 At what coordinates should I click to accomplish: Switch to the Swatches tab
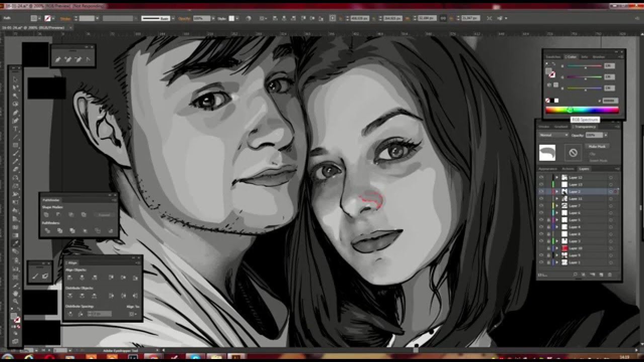tap(553, 57)
